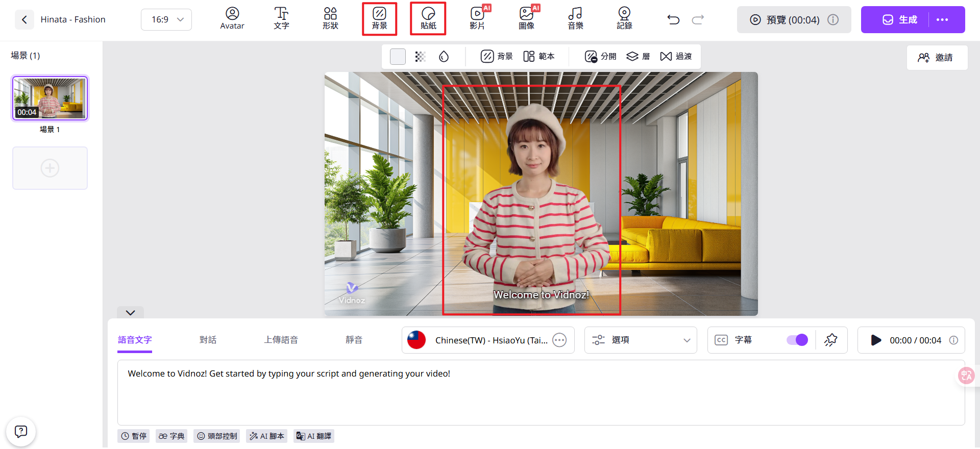Screen dimensions: 980x449
Task: Play the voice preview 00:00 / 00:04
Action: (x=876, y=340)
